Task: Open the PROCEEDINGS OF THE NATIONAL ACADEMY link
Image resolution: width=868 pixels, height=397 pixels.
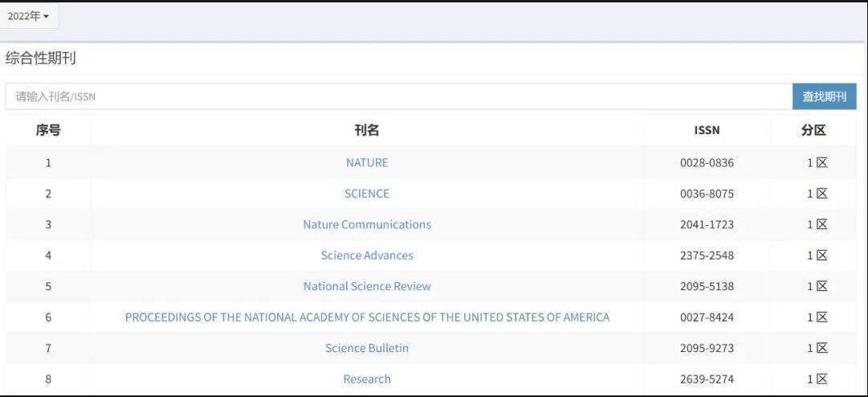Action: click(367, 317)
